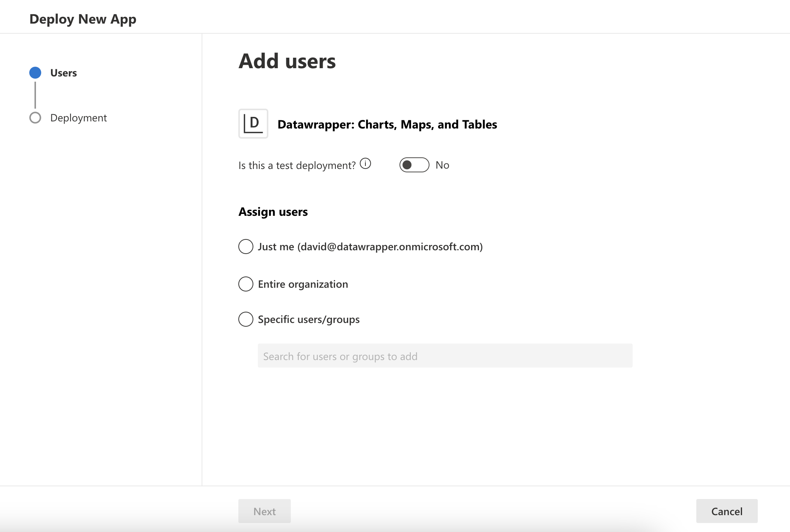
Task: Click 'Datawrapper: Charts, Maps, and Tables' title
Action: tap(387, 124)
